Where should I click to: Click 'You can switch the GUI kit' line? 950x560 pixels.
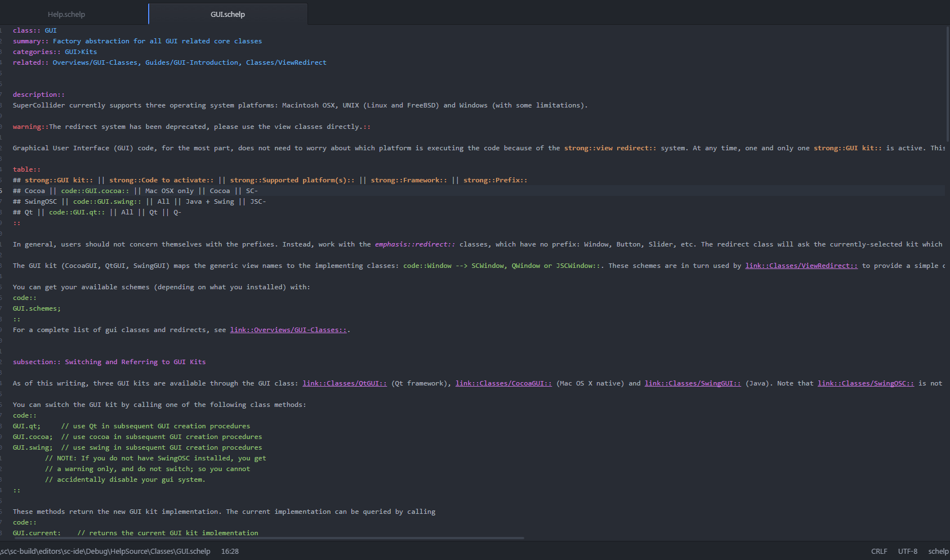coord(159,405)
